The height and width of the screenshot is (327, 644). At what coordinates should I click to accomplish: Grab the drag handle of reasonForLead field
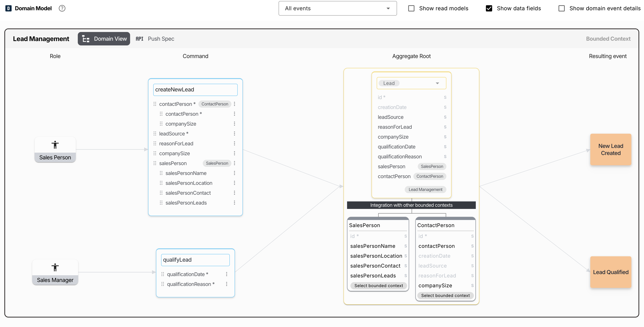point(155,144)
